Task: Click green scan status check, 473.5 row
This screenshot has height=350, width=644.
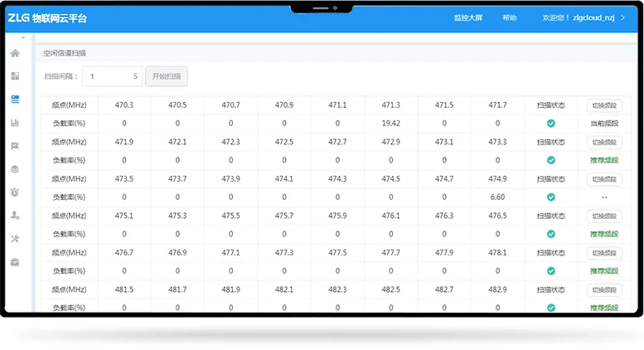Action: (550, 197)
